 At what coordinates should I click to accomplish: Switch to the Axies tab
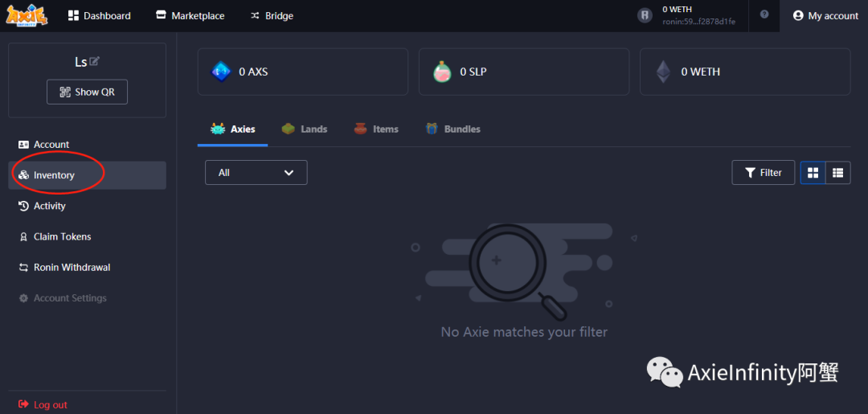tap(232, 129)
